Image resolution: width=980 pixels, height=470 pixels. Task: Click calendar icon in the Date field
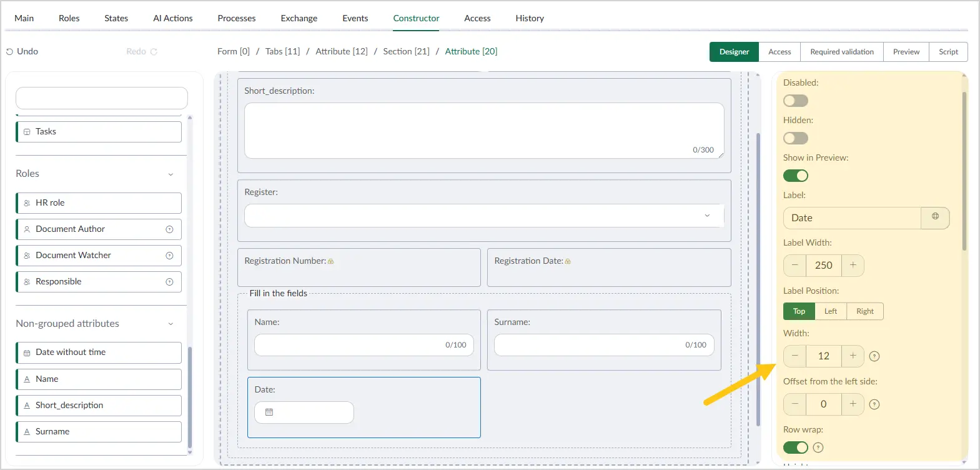tap(269, 412)
